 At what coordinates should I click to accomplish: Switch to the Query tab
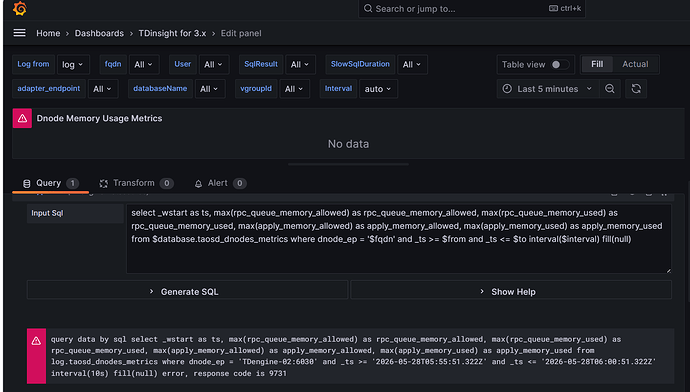[x=50, y=183]
